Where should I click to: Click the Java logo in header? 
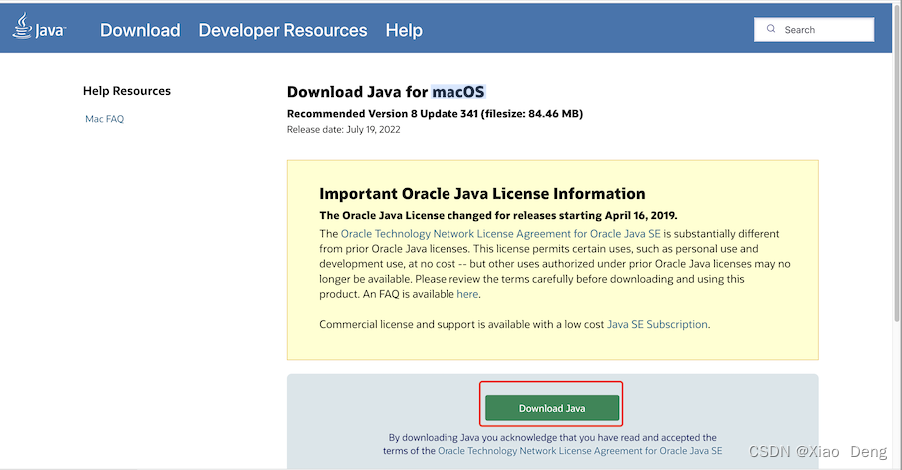39,28
